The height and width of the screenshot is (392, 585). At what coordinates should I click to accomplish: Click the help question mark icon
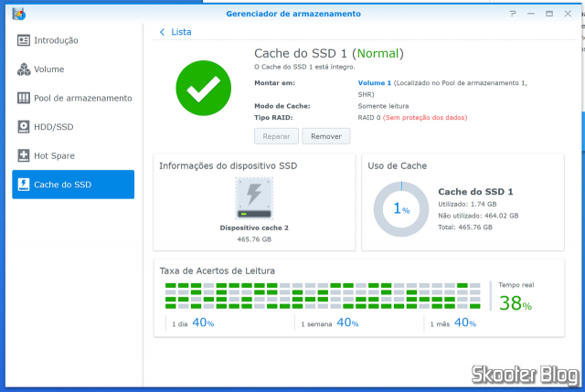513,14
